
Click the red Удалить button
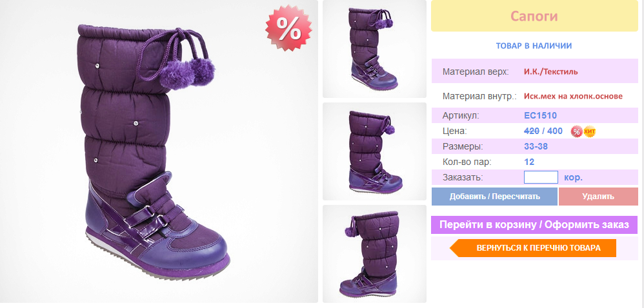click(x=598, y=197)
